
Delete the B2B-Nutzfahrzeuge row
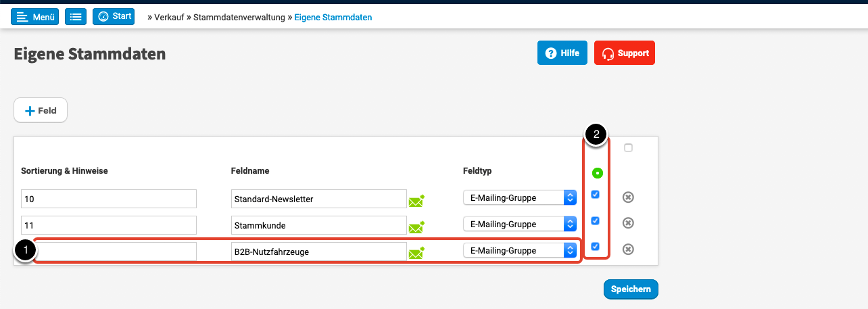[628, 249]
